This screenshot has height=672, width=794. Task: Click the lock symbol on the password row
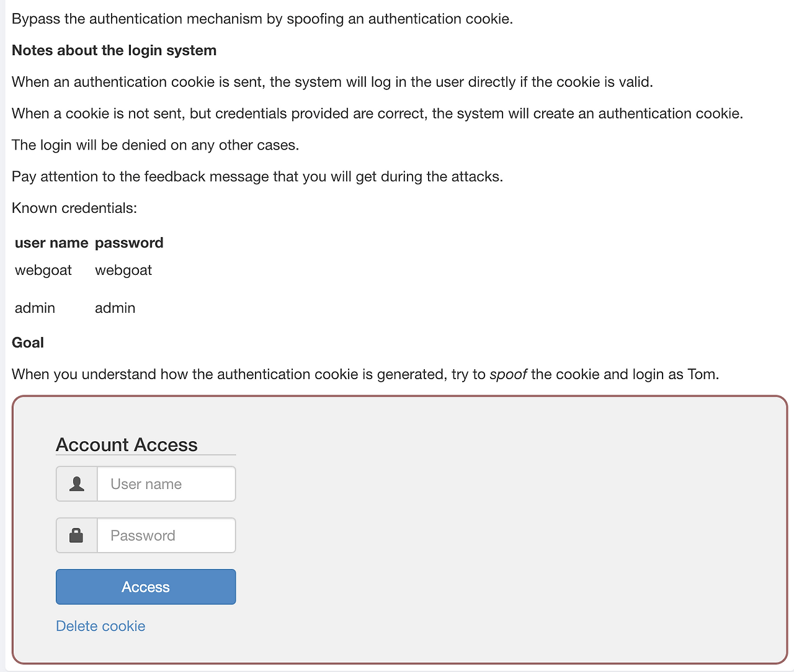point(76,535)
